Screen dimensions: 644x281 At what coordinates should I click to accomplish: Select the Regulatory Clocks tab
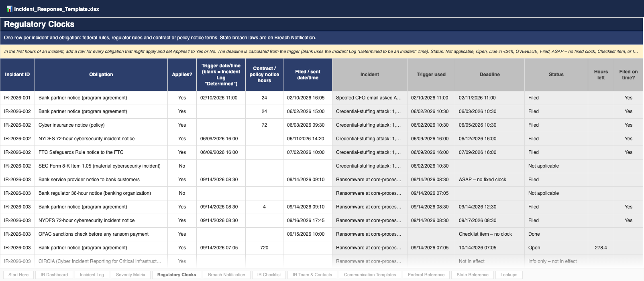(x=177, y=275)
